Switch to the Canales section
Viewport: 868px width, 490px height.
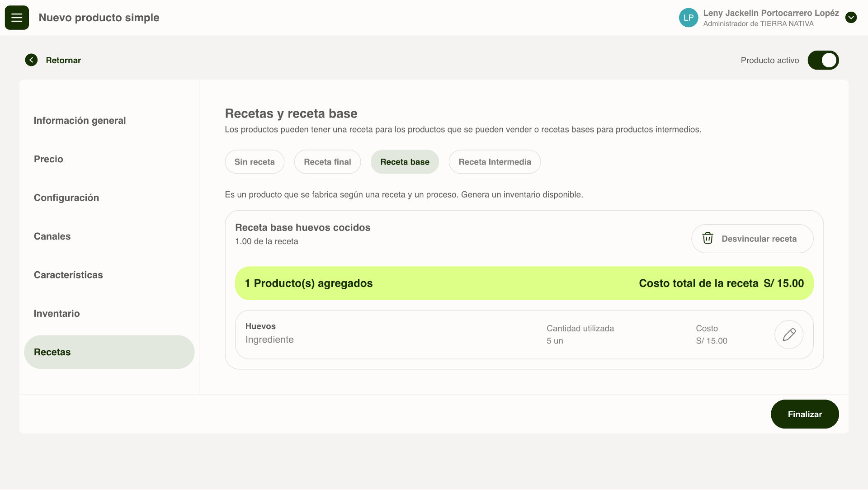[52, 236]
